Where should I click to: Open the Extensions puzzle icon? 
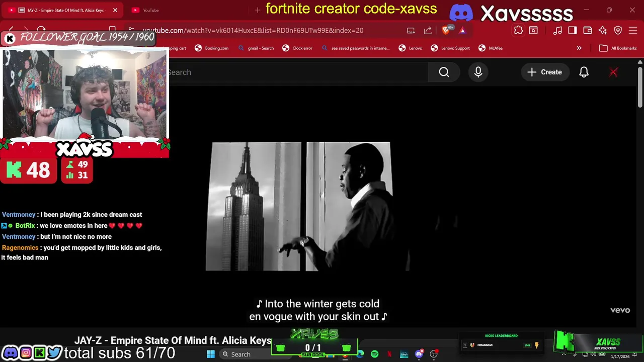click(518, 30)
